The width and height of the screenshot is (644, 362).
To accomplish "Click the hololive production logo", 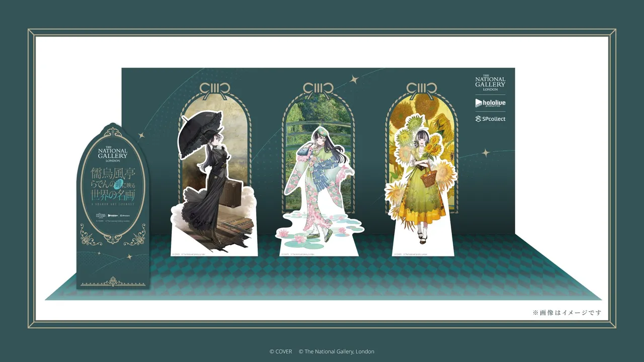I will [x=490, y=103].
